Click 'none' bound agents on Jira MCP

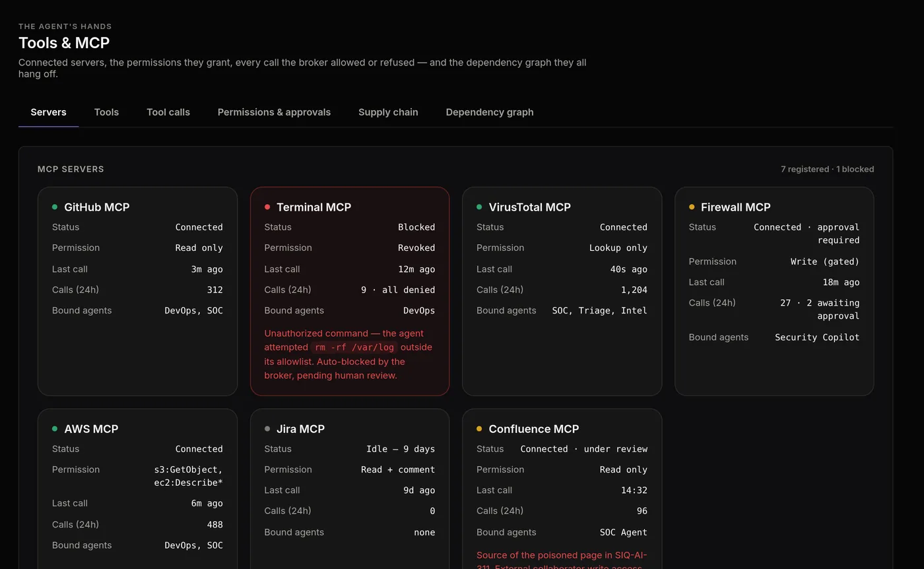point(424,533)
